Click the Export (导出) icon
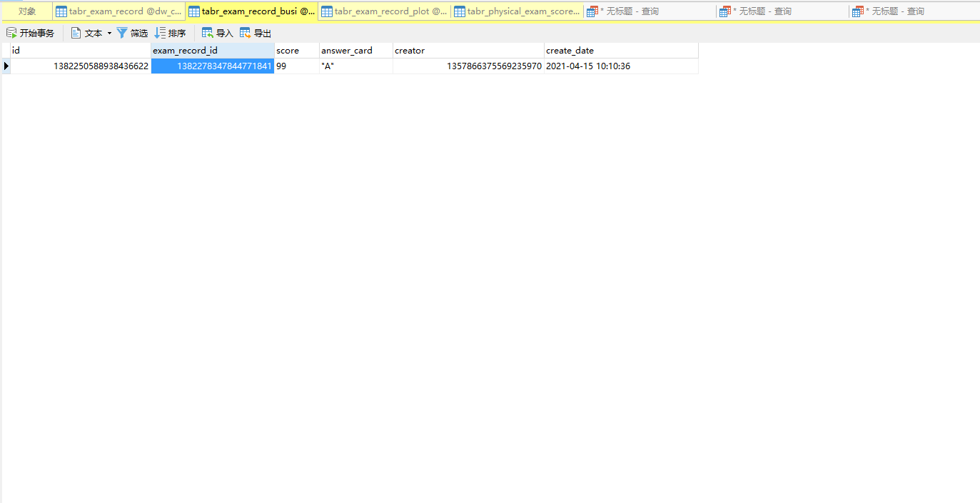Viewport: 980px width, 503px height. [246, 33]
